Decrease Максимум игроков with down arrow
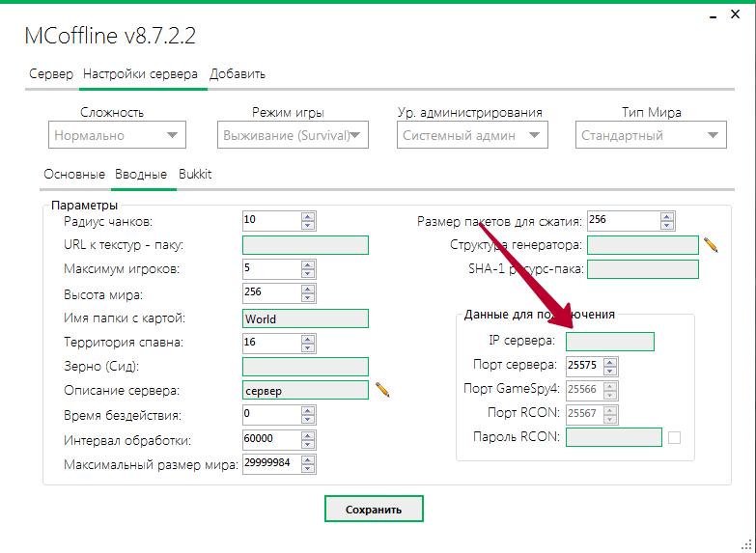 pos(308,273)
